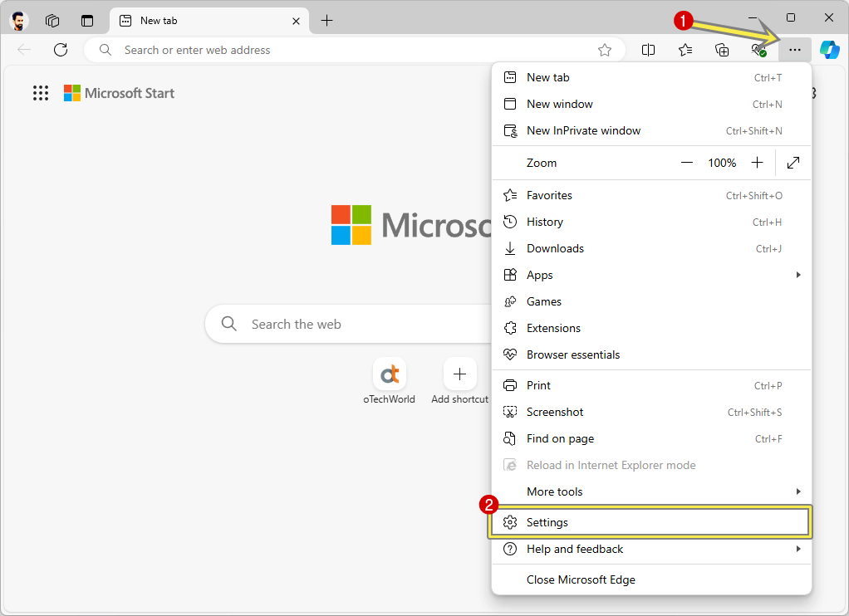The image size is (849, 616).
Task: Open the Favorites toolbar icon
Action: (685, 50)
